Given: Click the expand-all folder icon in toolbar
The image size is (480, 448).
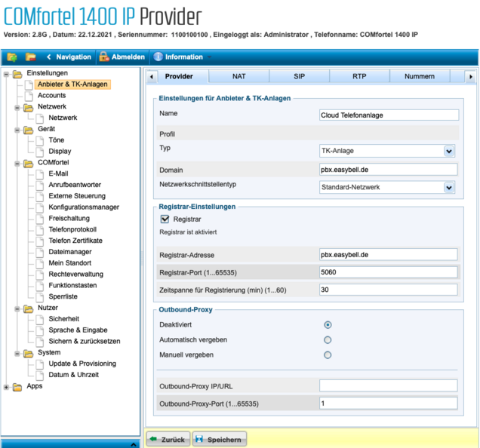Looking at the screenshot, I should tap(12, 57).
